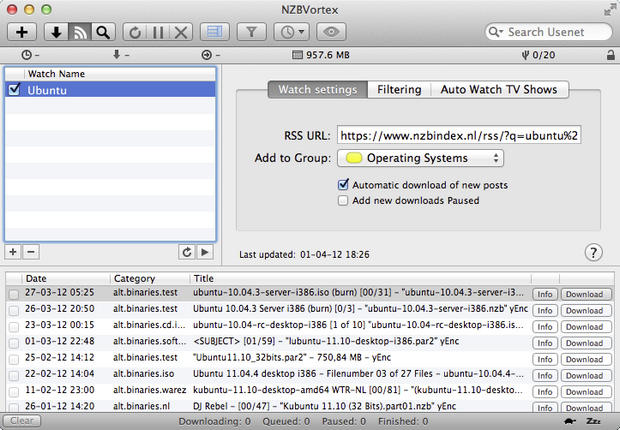
Task: Click the fullscreen arrows icon in the title bar
Action: 609,9
